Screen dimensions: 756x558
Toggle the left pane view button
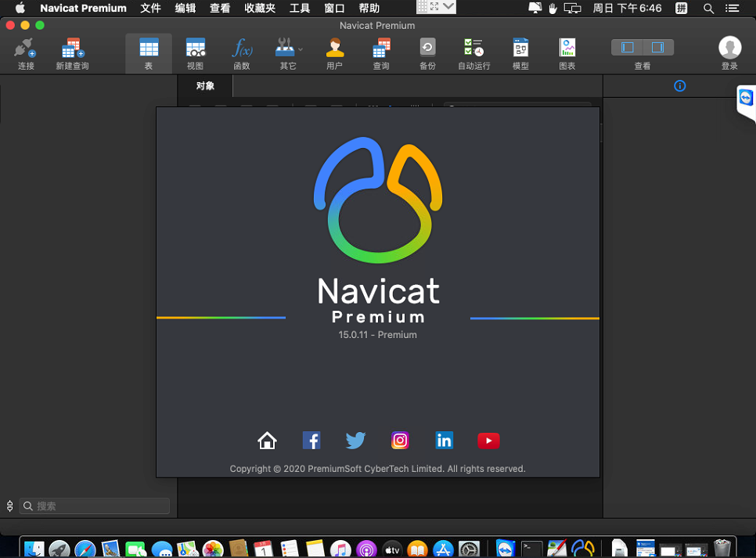[x=627, y=47]
